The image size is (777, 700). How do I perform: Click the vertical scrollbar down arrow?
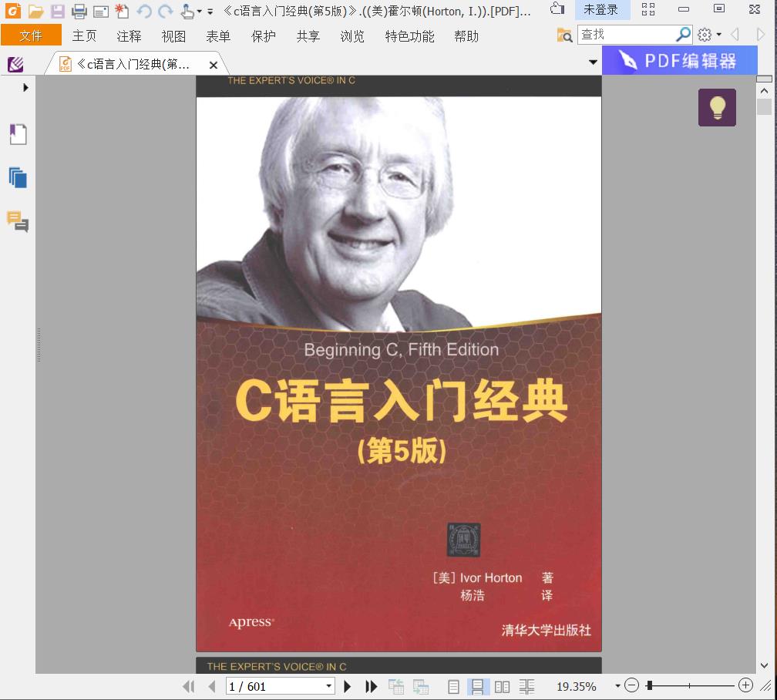pyautogui.click(x=764, y=665)
